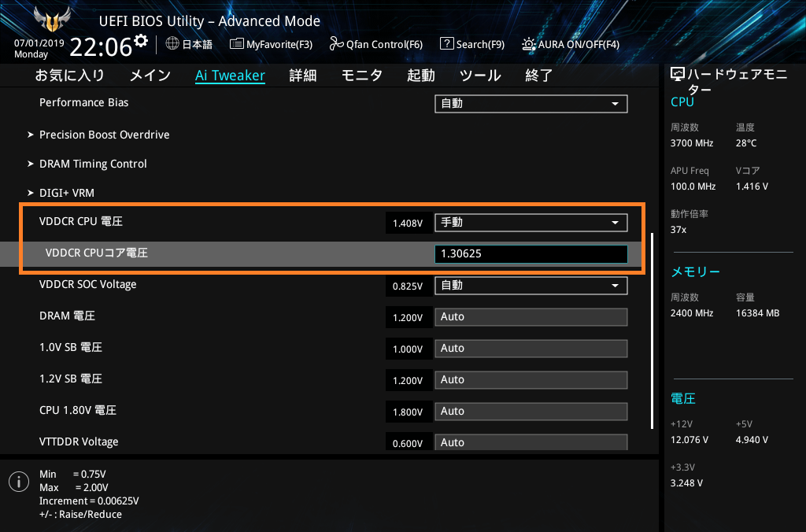
Task: Click the TUF logo emblem
Action: tap(51, 19)
